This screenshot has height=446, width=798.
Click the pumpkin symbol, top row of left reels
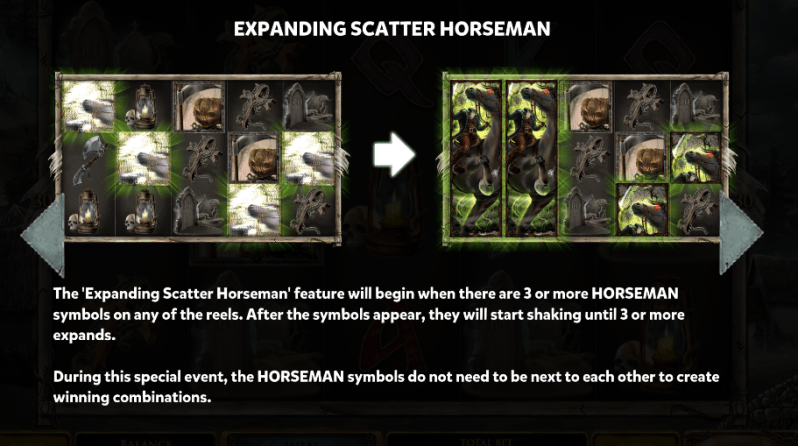[x=198, y=107]
